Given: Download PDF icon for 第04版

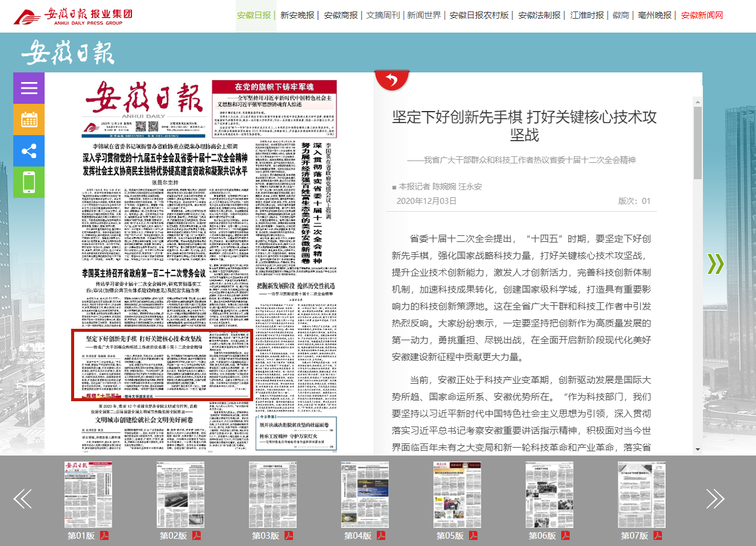Looking at the screenshot, I should (381, 536).
